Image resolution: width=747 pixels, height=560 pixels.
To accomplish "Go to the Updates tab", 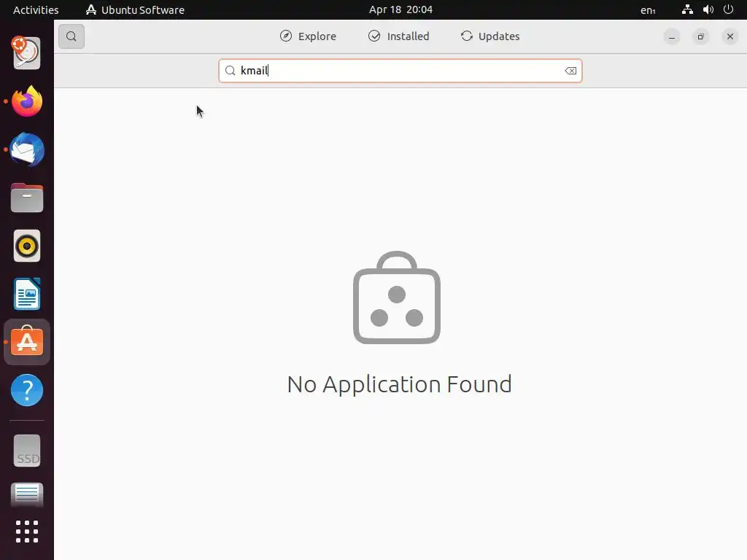I will [x=490, y=36].
